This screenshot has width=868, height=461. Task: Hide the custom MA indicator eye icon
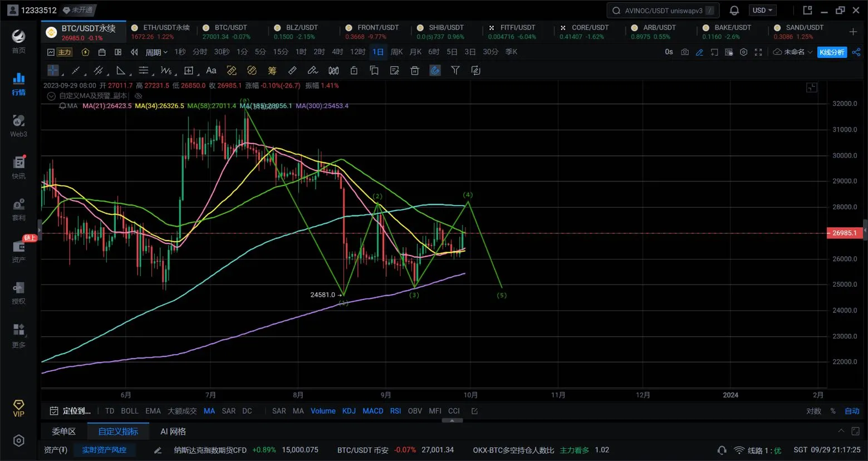(139, 96)
